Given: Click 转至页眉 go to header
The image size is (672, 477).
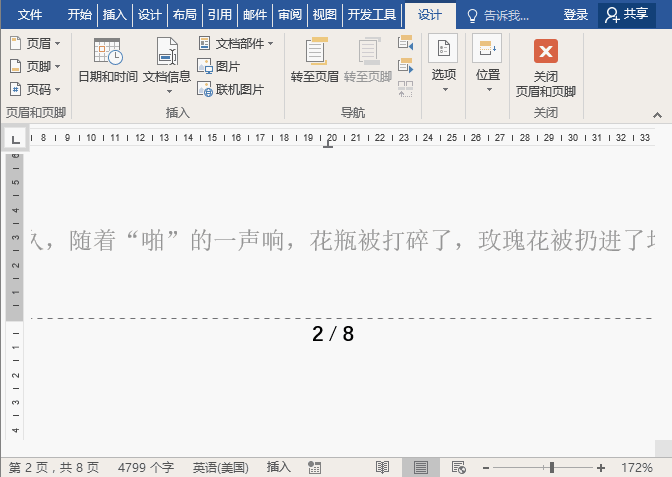Looking at the screenshot, I should pos(315,60).
